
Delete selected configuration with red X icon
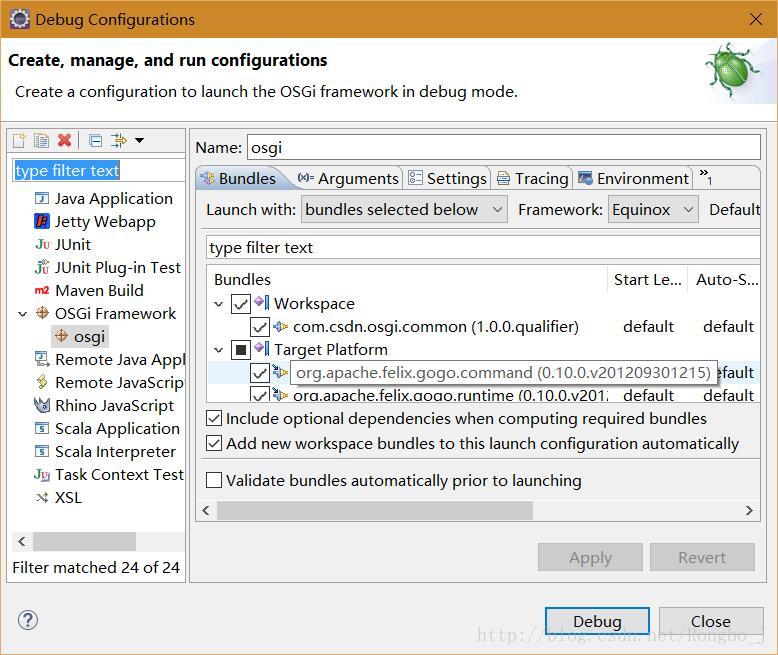[x=65, y=141]
